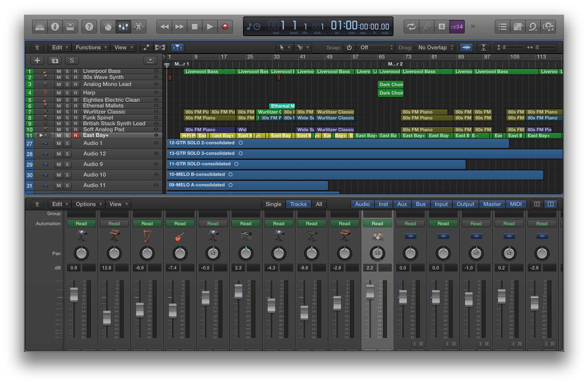Image resolution: width=588 pixels, height=385 pixels.
Task: Disable record on East Bay+ track
Action: click(x=76, y=135)
